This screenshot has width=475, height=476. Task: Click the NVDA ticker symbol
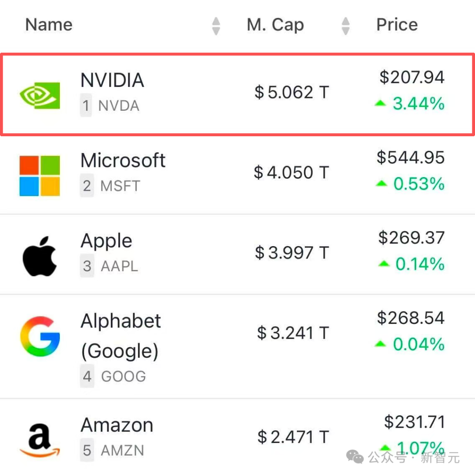point(119,106)
